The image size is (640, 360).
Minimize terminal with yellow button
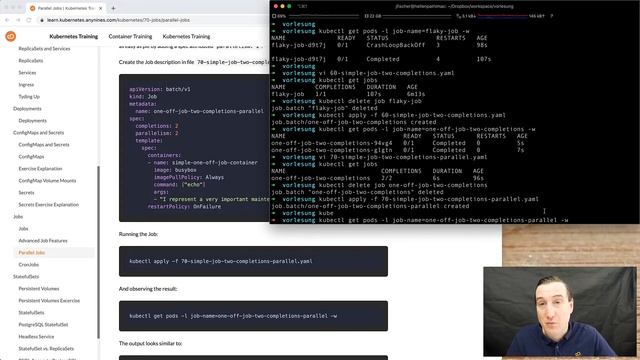click(x=282, y=6)
